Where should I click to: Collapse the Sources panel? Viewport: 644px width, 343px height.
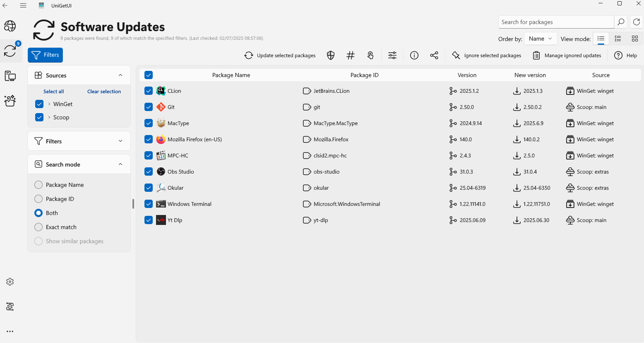[120, 75]
